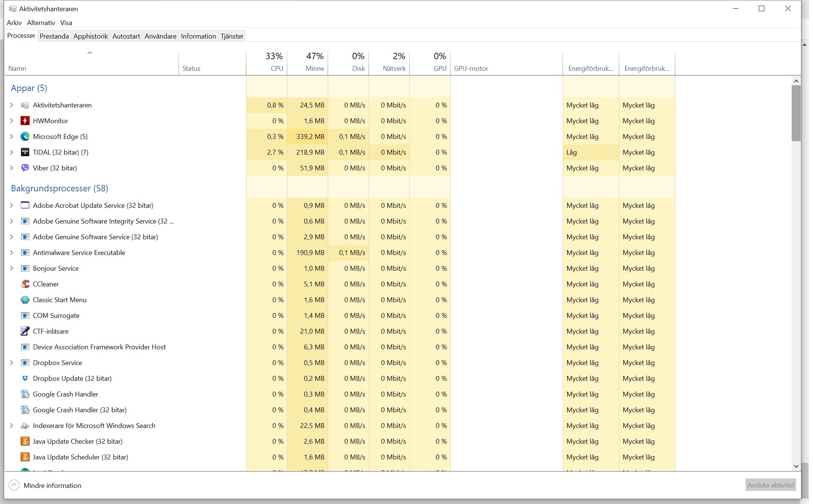
Task: Click the process list scrollbar thumb
Action: tap(796, 113)
